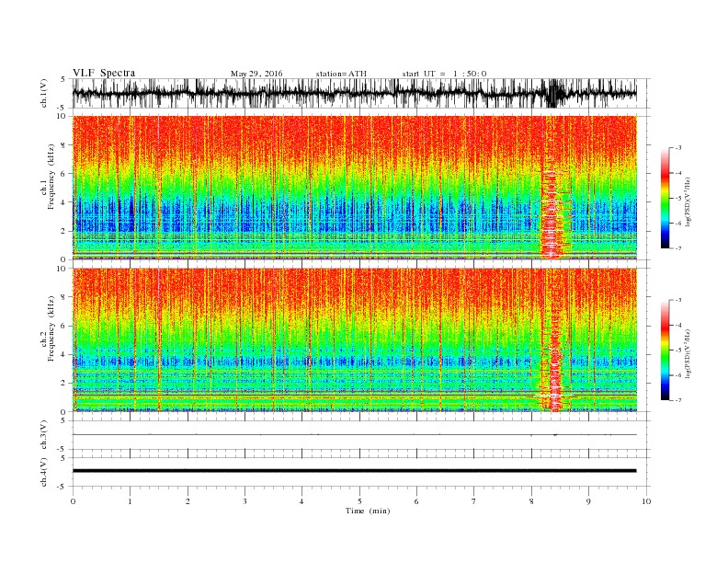Viewport: 728px width, 563px height.
Task: Click the ch.2 "Frequency (kHz)" axis label
Action: tap(51, 329)
